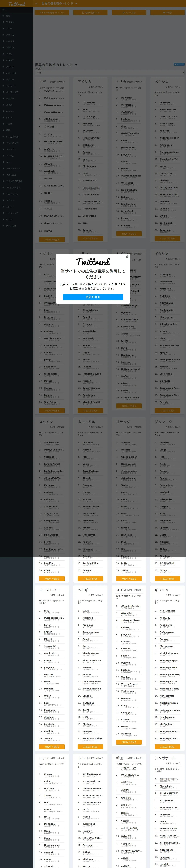This screenshot has height=868, width=186.
Task: Open the Blockchain trend in シンガポール
Action: [x=166, y=786]
